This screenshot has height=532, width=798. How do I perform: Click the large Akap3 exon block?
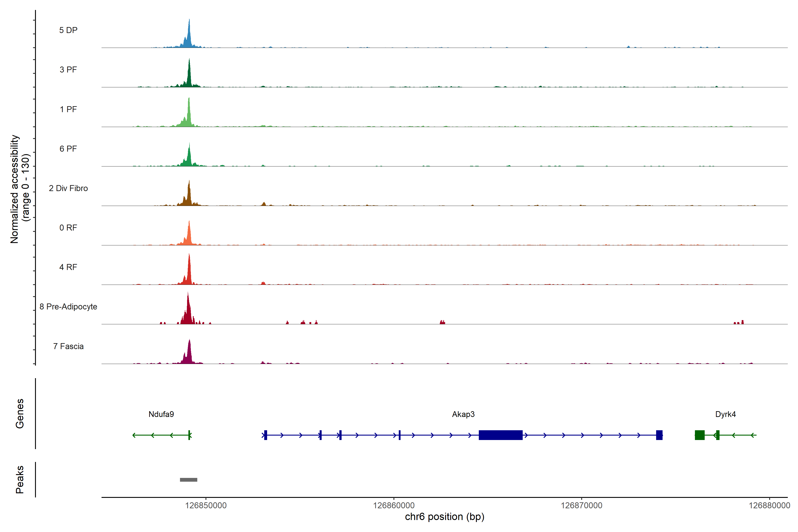click(x=501, y=435)
